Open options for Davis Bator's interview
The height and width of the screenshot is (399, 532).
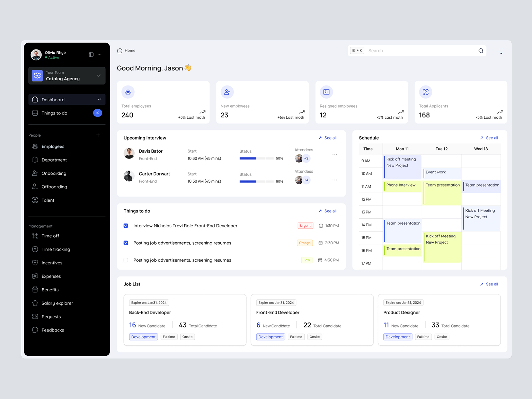click(x=335, y=155)
